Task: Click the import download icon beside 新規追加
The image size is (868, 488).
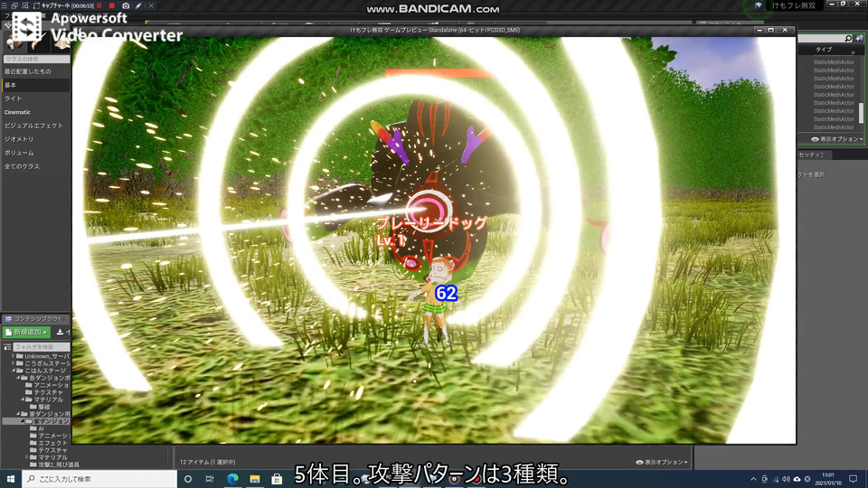Action: coord(60,332)
